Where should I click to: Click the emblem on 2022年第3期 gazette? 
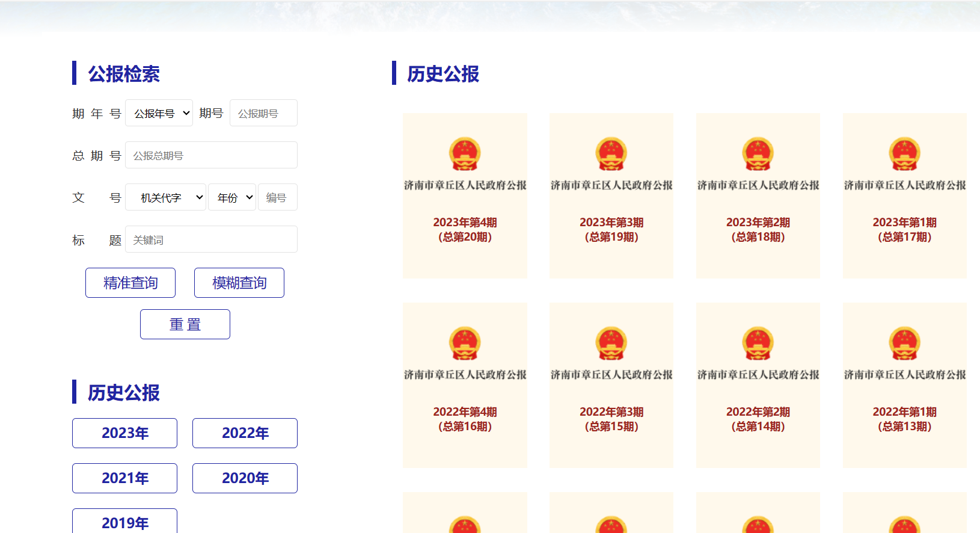click(x=611, y=344)
